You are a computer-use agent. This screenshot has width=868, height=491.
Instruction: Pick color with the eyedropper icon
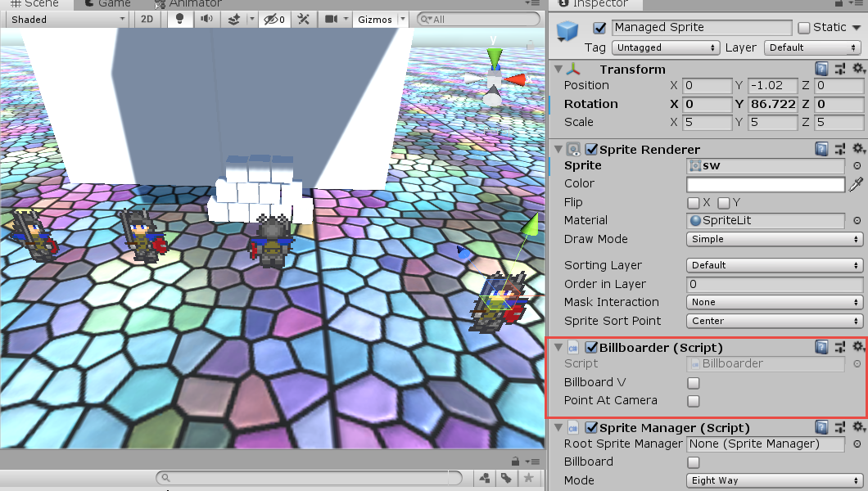[x=857, y=184]
